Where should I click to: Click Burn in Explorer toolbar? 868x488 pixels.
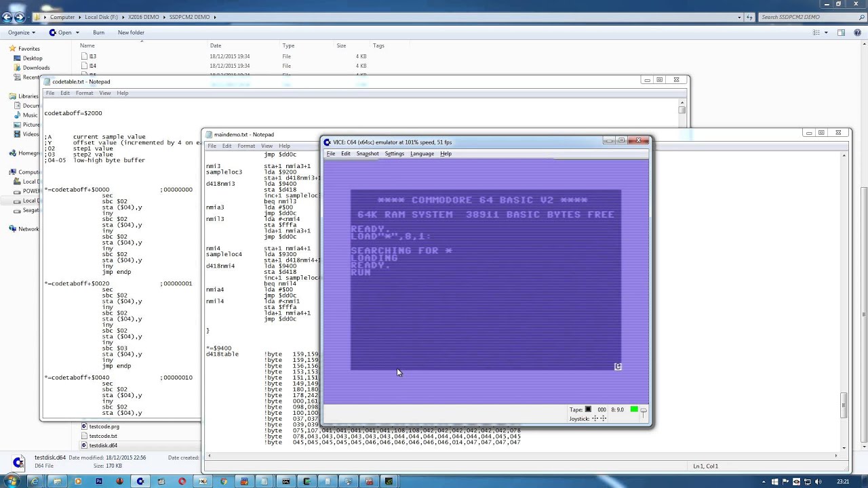pyautogui.click(x=98, y=33)
